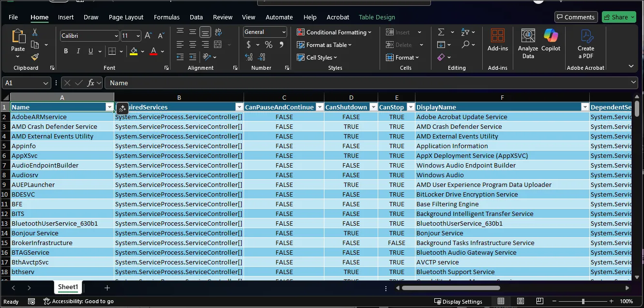The image size is (644, 308).
Task: Adjust the zoom slider
Action: [583, 301]
